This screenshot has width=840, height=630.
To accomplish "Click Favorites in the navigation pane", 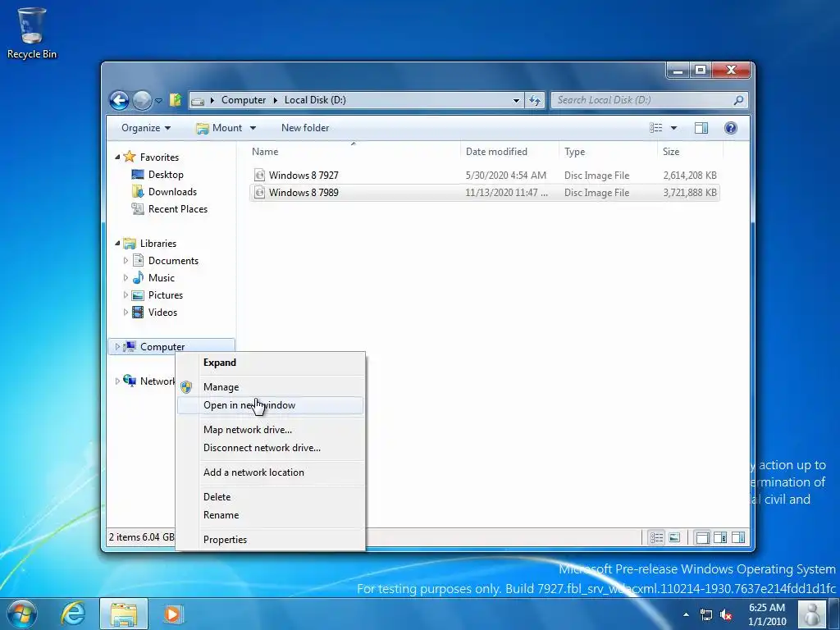I will pos(159,157).
